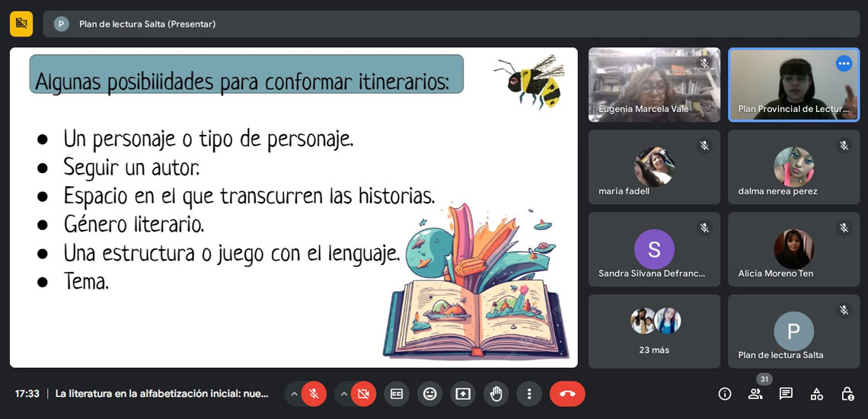Raise hand using the hand icon
The height and width of the screenshot is (419, 868).
[x=496, y=394]
